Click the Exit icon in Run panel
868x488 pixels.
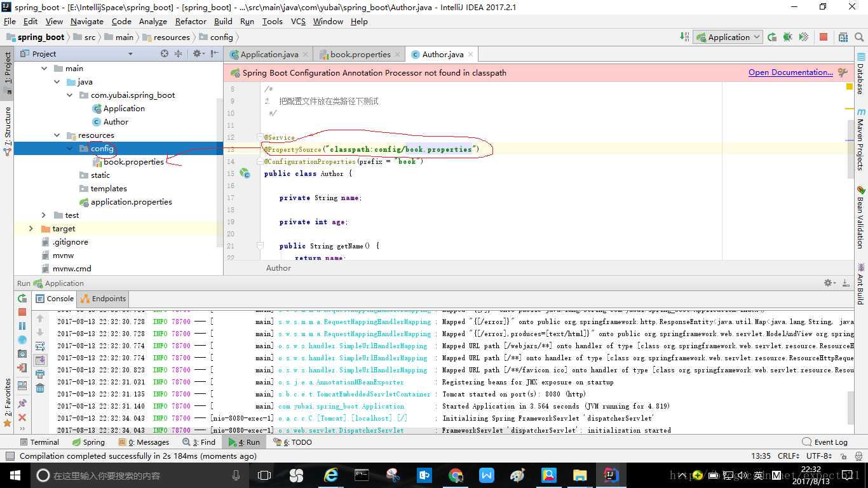[22, 368]
